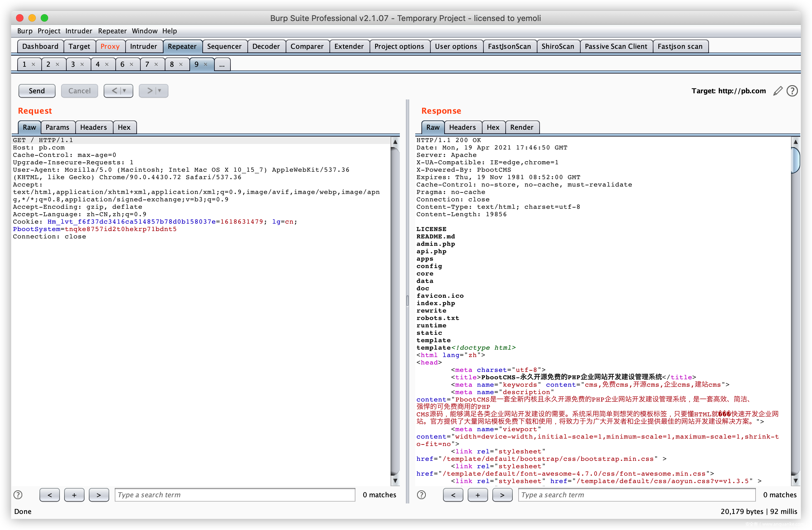Viewport: 812px width, 530px height.
Task: Switch to the Intruder tool tab
Action: click(x=143, y=46)
